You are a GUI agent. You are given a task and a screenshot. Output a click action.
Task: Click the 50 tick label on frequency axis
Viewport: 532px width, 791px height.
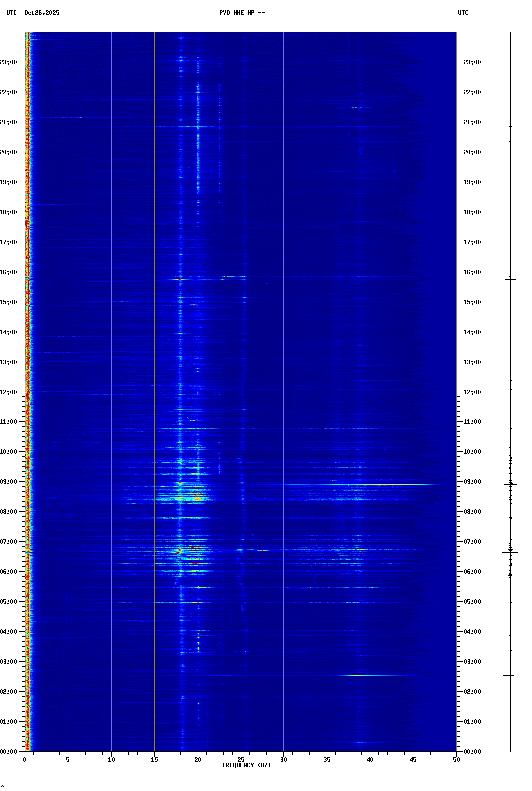pyautogui.click(x=456, y=760)
